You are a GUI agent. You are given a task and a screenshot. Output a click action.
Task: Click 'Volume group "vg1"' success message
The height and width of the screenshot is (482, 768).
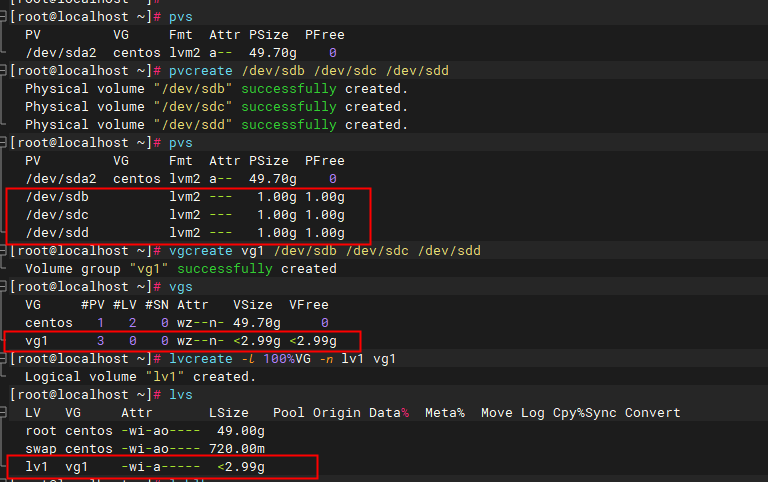181,269
